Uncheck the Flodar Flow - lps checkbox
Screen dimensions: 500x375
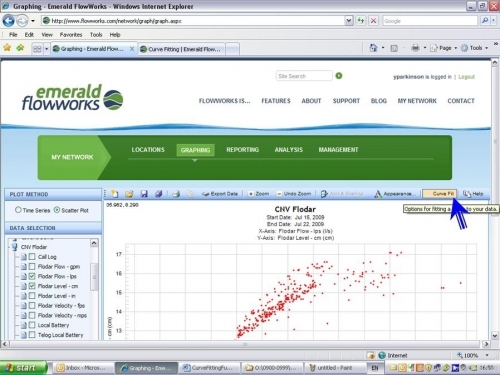click(x=32, y=276)
